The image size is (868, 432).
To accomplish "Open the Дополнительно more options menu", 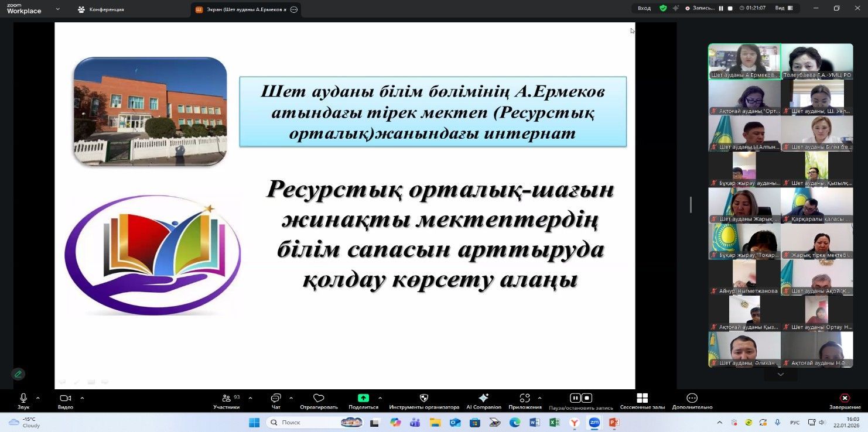I will click(x=692, y=401).
